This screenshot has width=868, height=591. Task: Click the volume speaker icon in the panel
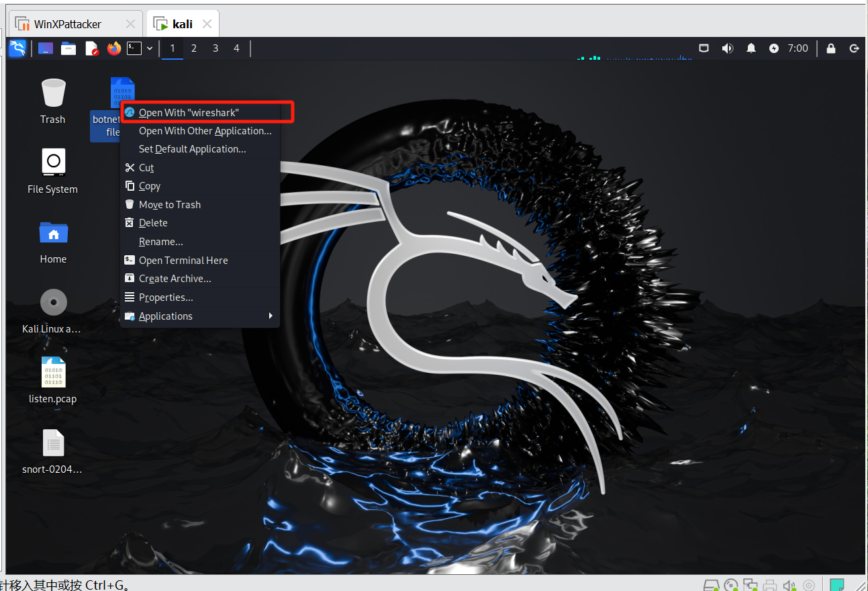point(727,48)
